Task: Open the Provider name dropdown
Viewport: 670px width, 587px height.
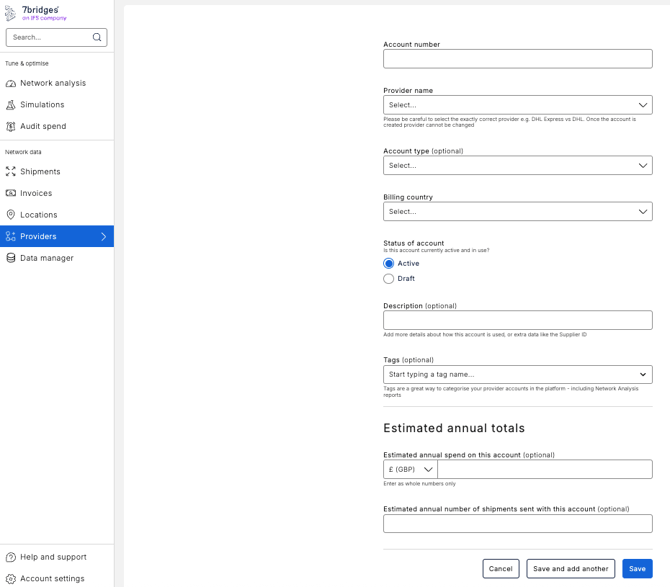Action: (x=517, y=105)
